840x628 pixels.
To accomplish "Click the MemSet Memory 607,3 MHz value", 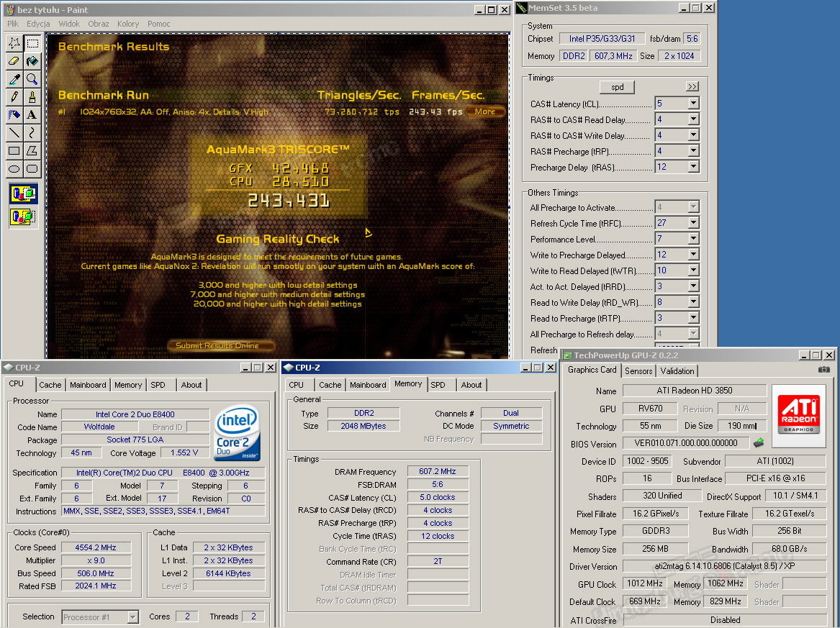I will pyautogui.click(x=613, y=55).
